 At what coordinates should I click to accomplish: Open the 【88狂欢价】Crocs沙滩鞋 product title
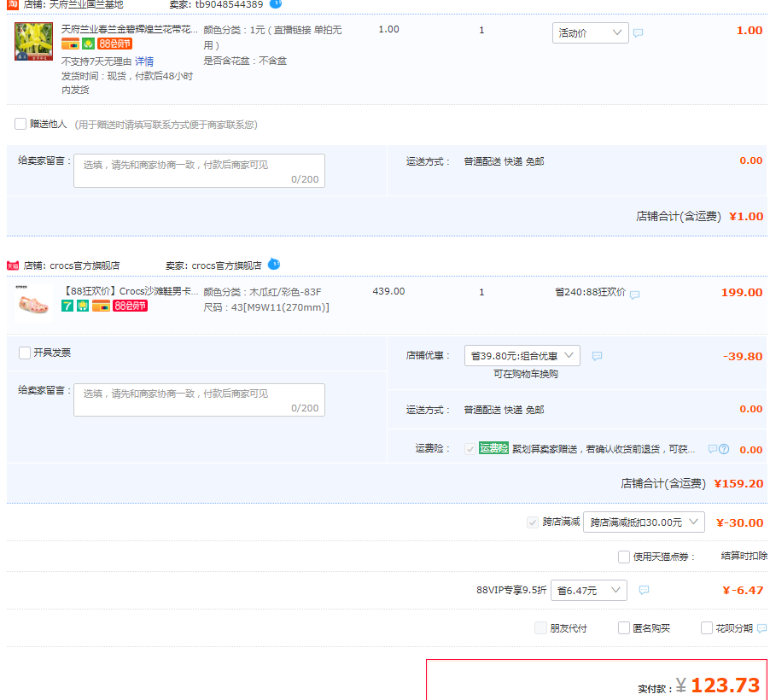(129, 291)
